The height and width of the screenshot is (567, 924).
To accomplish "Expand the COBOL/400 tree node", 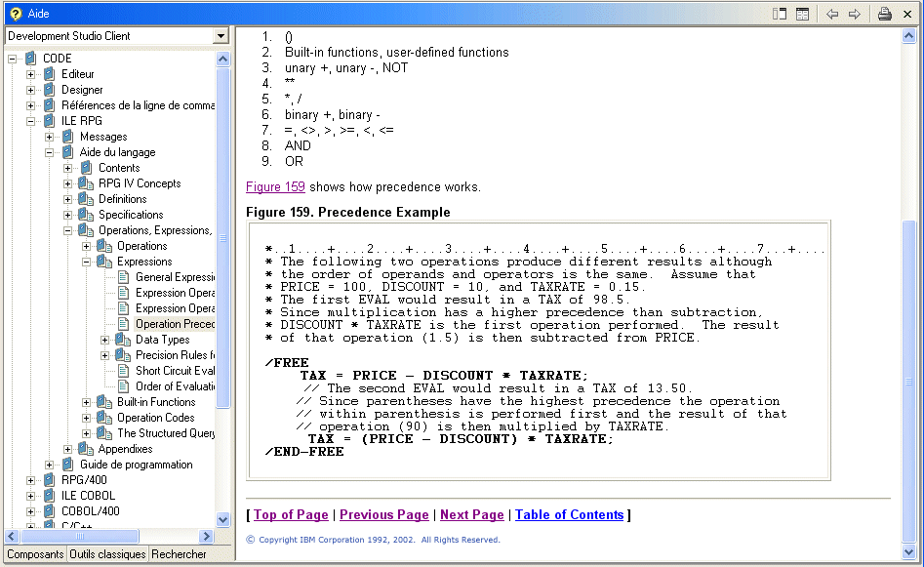I will pos(31,511).
